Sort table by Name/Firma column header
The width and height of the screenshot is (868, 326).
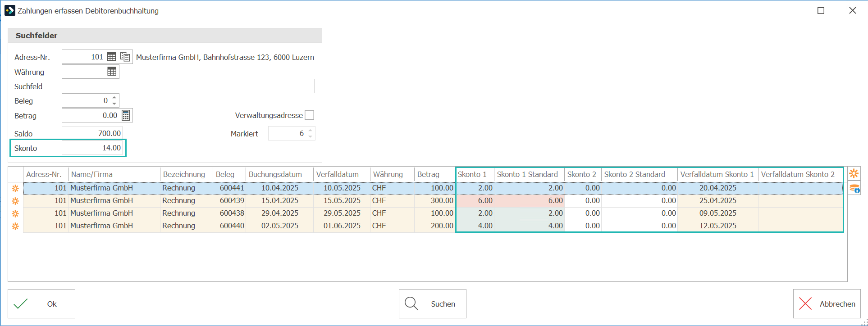[114, 174]
